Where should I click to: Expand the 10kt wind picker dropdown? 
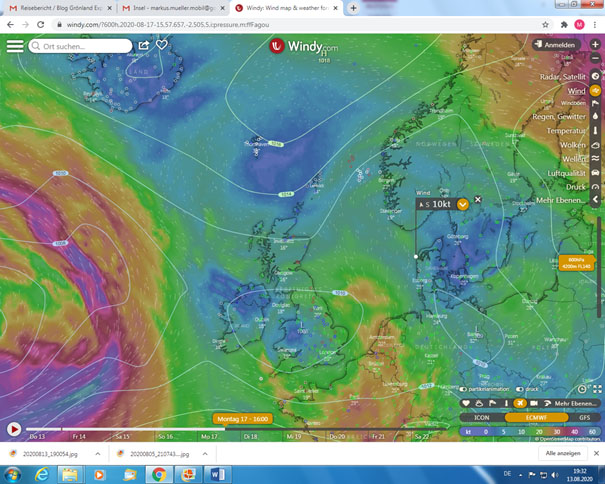point(462,204)
